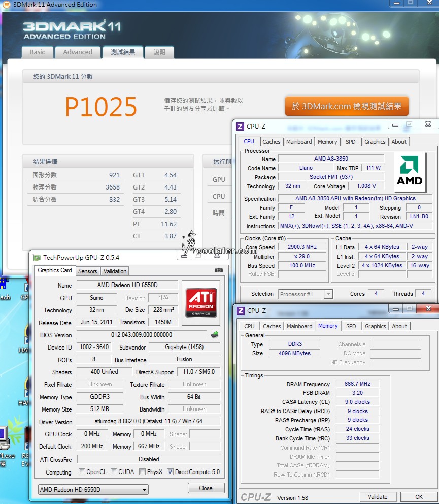Click the Multiplier value x 29.0

click(x=302, y=257)
